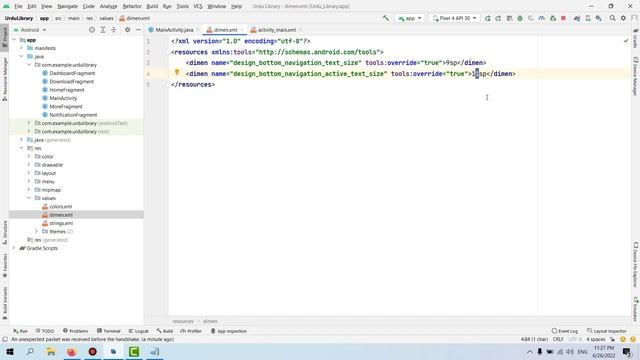Image resolution: width=640 pixels, height=360 pixels.
Task: Open App Inspection tool window
Action: coord(229,331)
